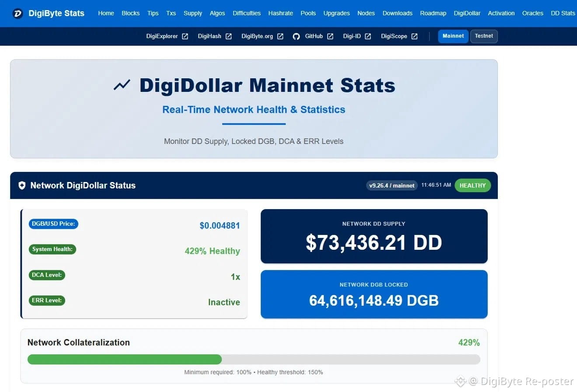Visit the DigiByte.org link
Screen dimensions: 577x392
coord(257,36)
